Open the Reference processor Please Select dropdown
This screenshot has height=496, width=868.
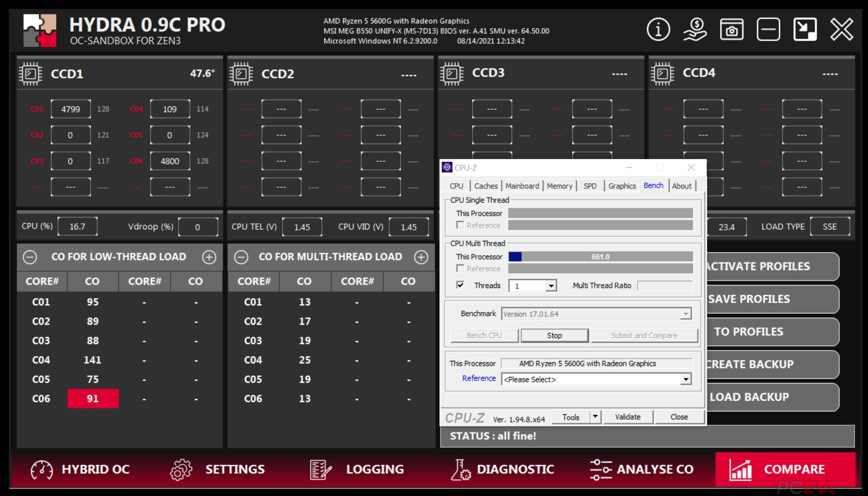686,379
